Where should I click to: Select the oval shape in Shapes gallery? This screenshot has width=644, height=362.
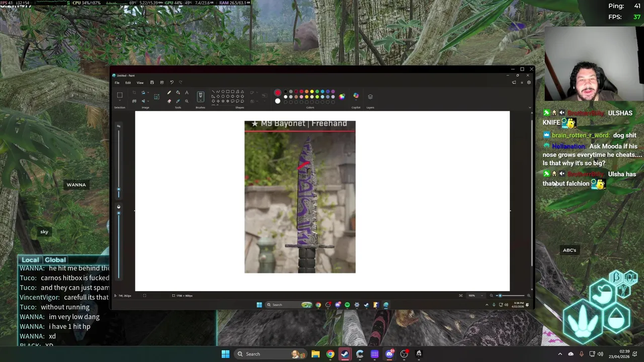222,92
